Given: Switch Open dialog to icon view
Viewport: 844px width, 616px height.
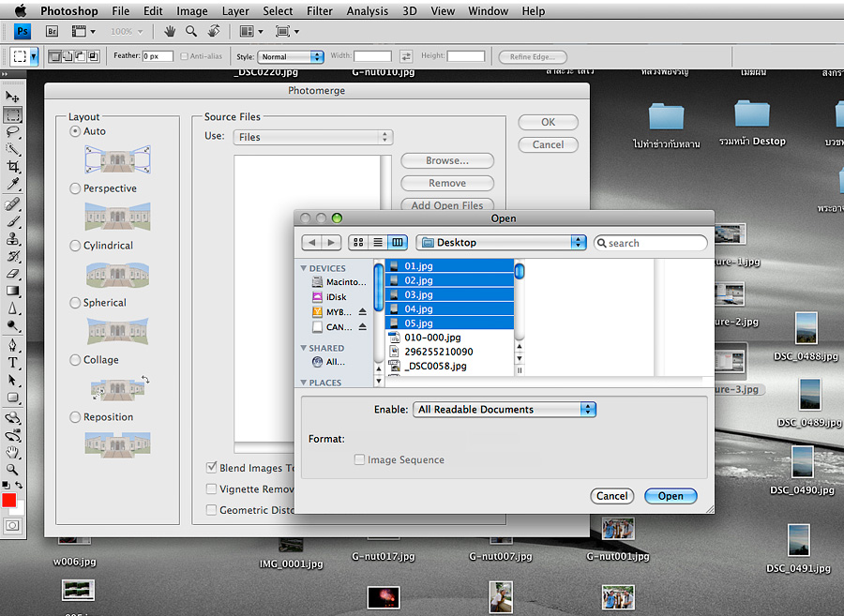Looking at the screenshot, I should click(358, 242).
